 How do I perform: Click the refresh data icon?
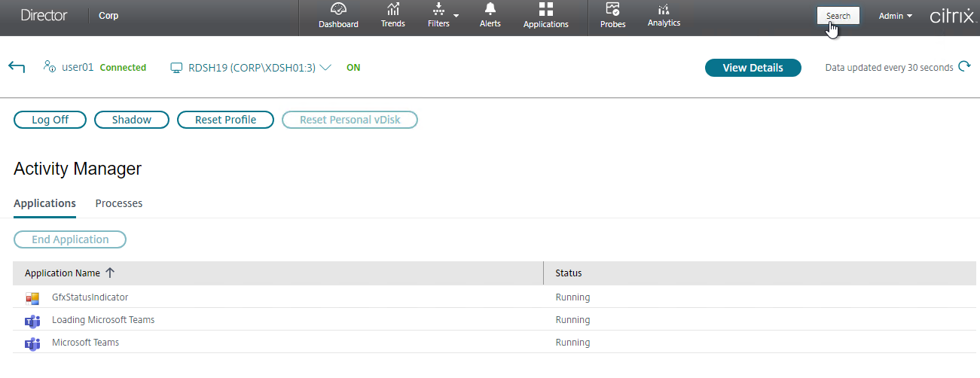coord(964,67)
